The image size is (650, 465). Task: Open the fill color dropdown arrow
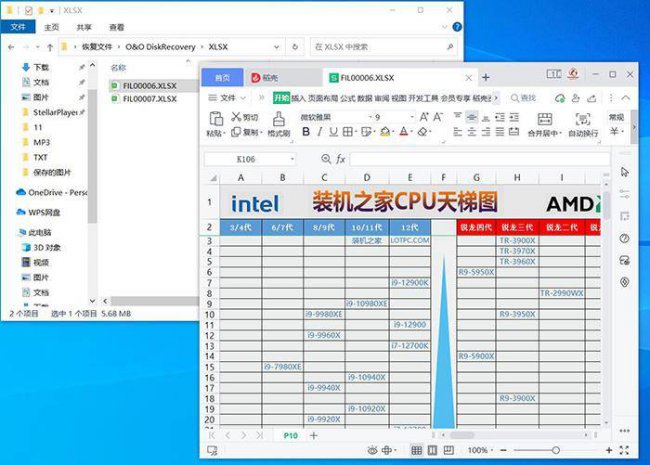[x=393, y=132]
